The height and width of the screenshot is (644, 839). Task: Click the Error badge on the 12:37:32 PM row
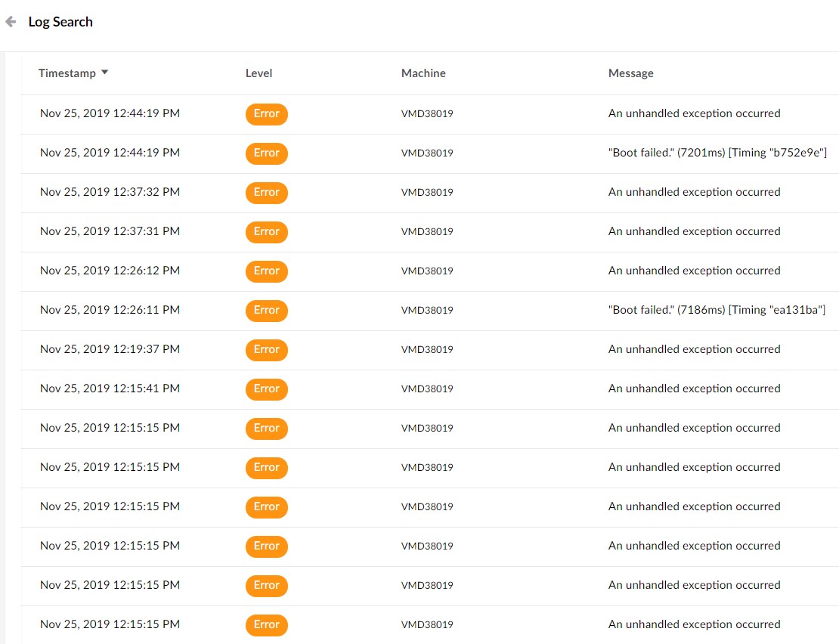pos(266,193)
